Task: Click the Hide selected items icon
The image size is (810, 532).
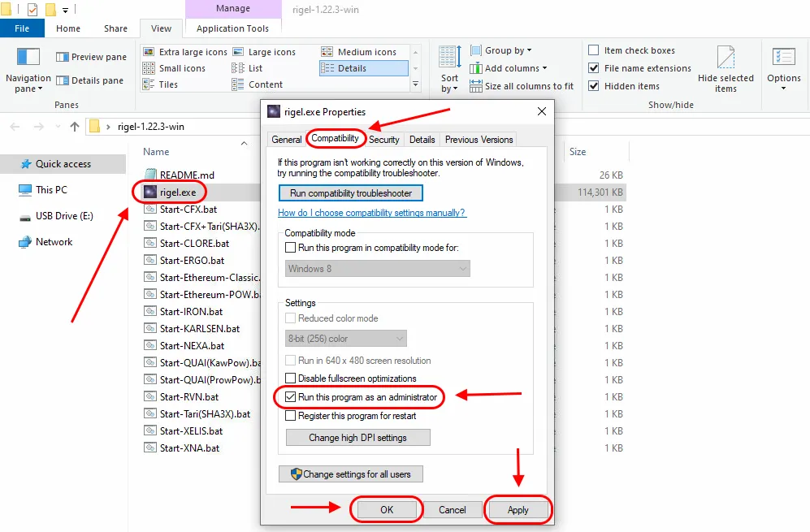Action: (x=725, y=58)
